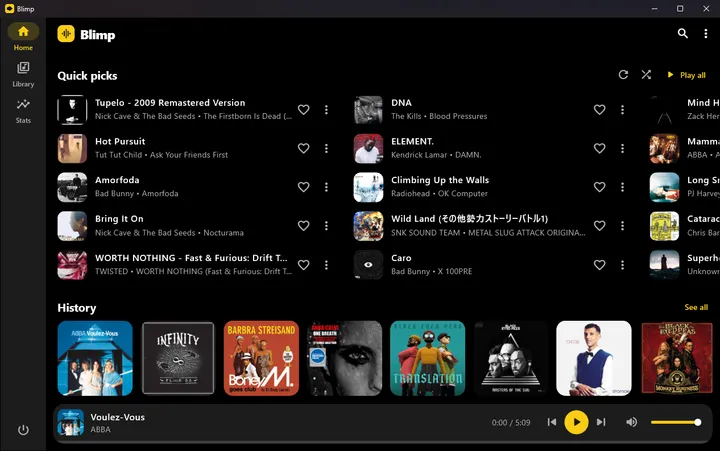Open more options for Hot Pursuit
Image resolution: width=720 pixels, height=451 pixels.
tap(326, 148)
